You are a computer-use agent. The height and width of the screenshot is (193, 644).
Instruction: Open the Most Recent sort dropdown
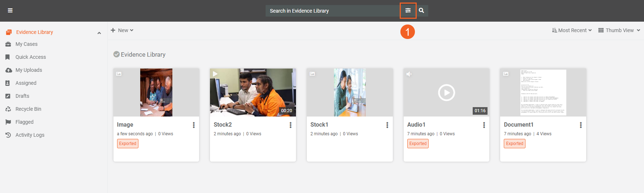coord(572,30)
